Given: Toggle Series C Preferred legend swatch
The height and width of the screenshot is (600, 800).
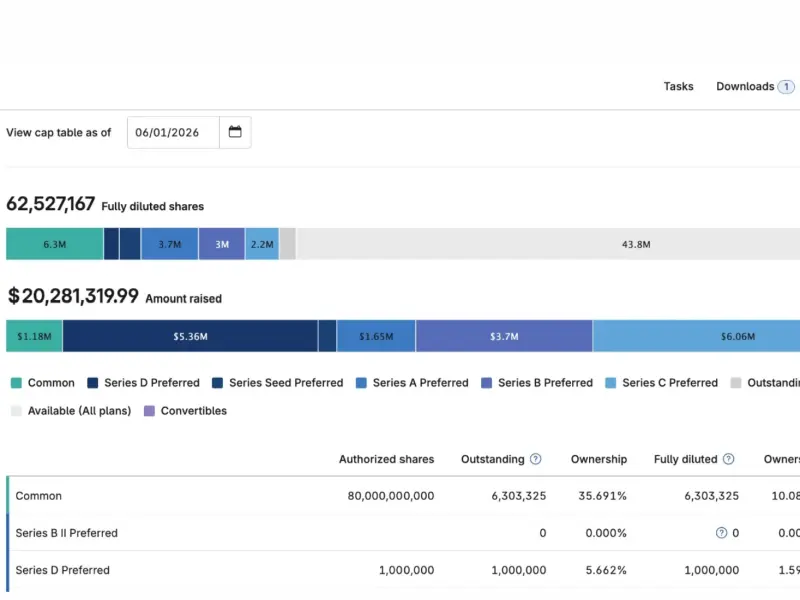Looking at the screenshot, I should [610, 383].
